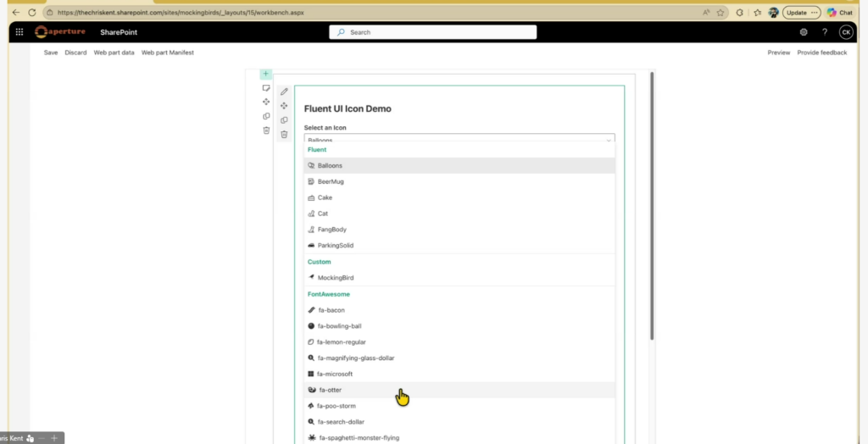Click the section delete trash icon
The width and height of the screenshot is (868, 444).
(x=266, y=130)
